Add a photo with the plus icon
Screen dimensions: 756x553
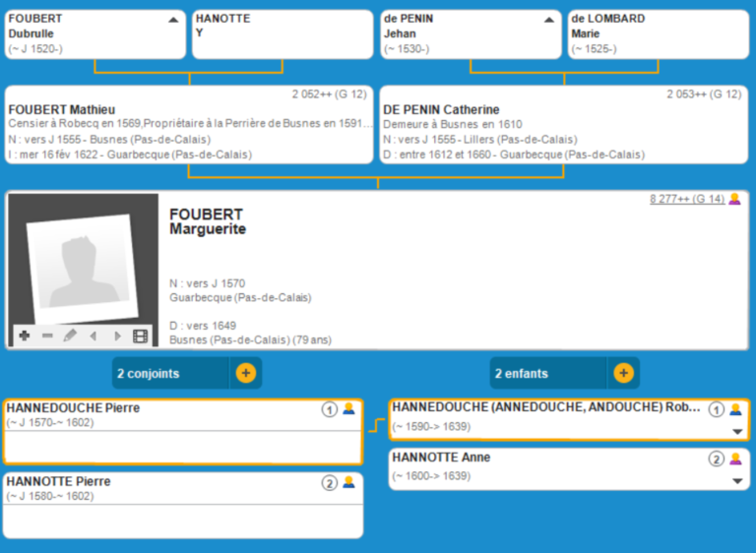[x=24, y=337]
